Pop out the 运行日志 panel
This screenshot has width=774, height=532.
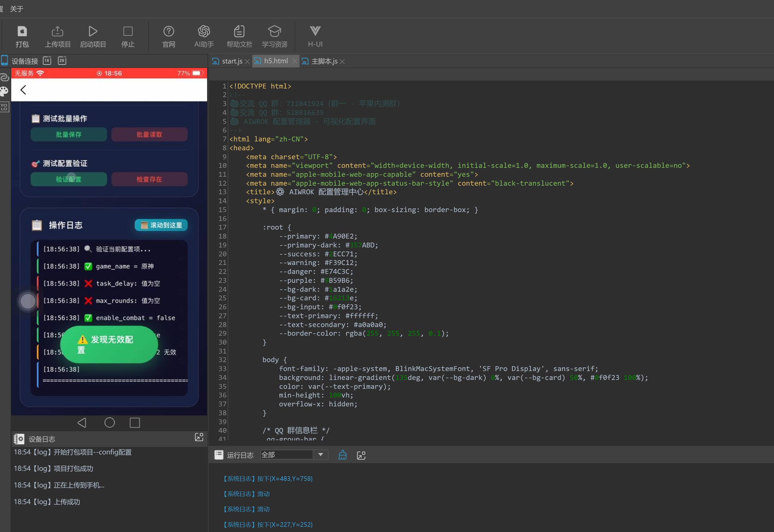click(x=361, y=455)
